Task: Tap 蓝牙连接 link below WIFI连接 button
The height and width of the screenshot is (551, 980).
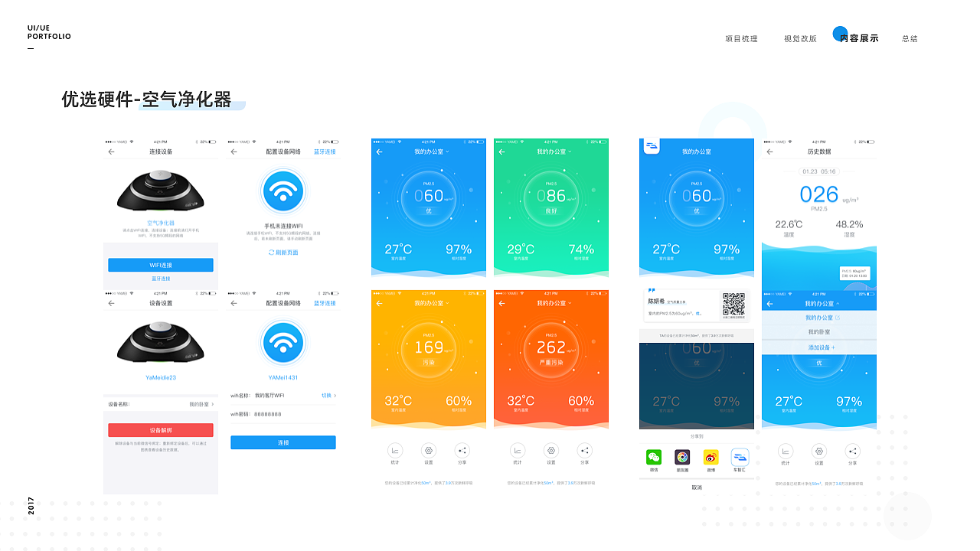Action: [x=161, y=279]
